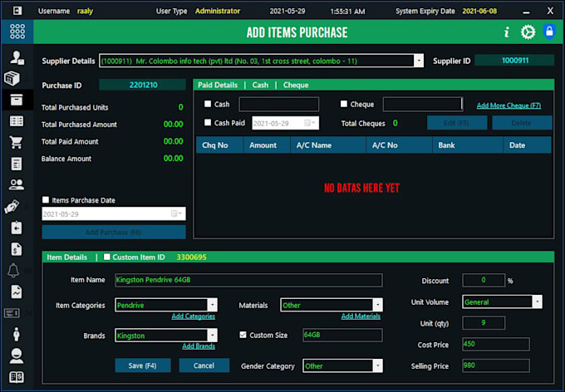This screenshot has width=565, height=392.
Task: Focus the Custom Size 64GB field
Action: [x=342, y=335]
